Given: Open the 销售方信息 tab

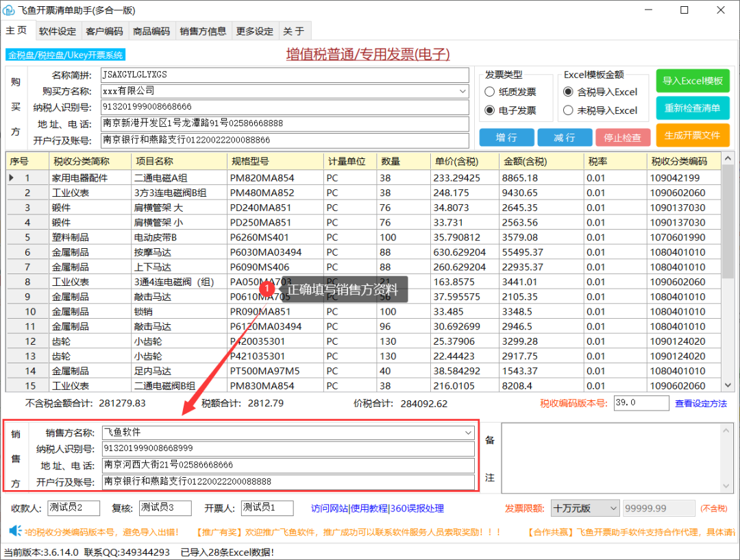Looking at the screenshot, I should (x=203, y=31).
